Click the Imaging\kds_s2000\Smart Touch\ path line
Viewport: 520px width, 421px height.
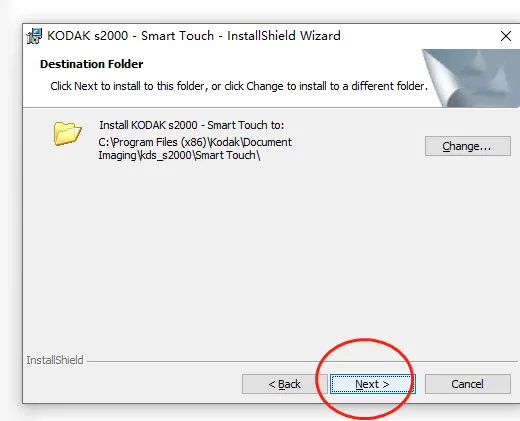[179, 156]
